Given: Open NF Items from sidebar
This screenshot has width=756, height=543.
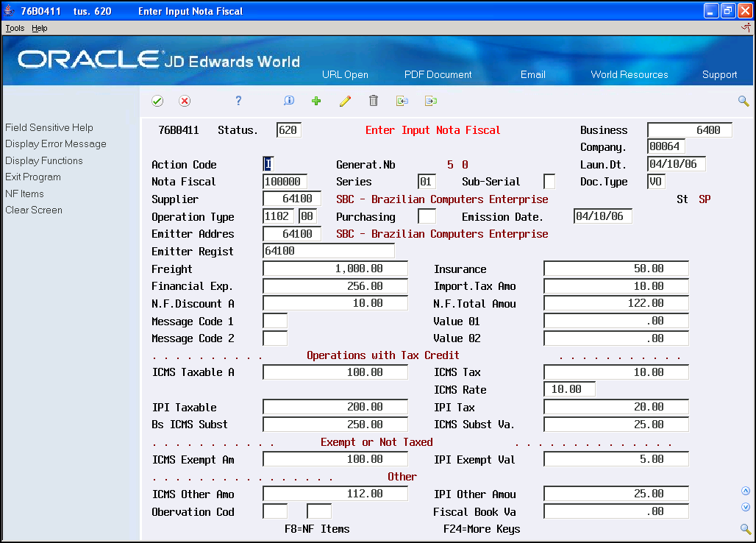Looking at the screenshot, I should (x=24, y=194).
